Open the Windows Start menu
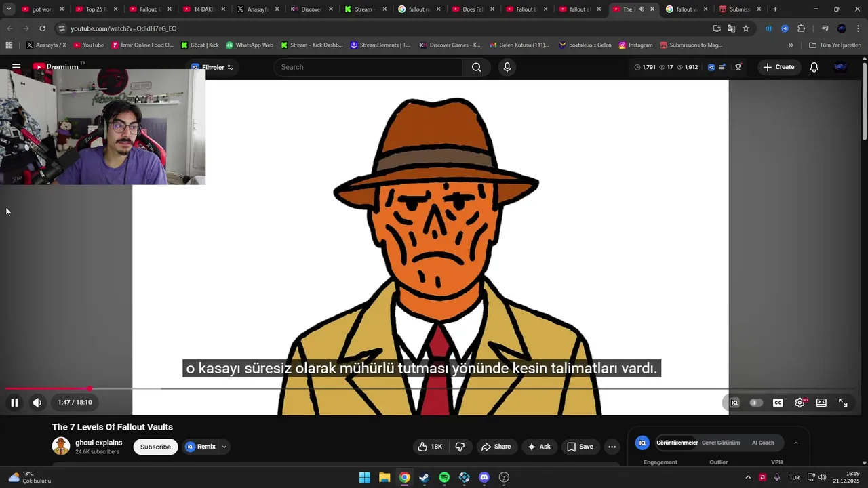The height and width of the screenshot is (488, 868). coord(364,477)
